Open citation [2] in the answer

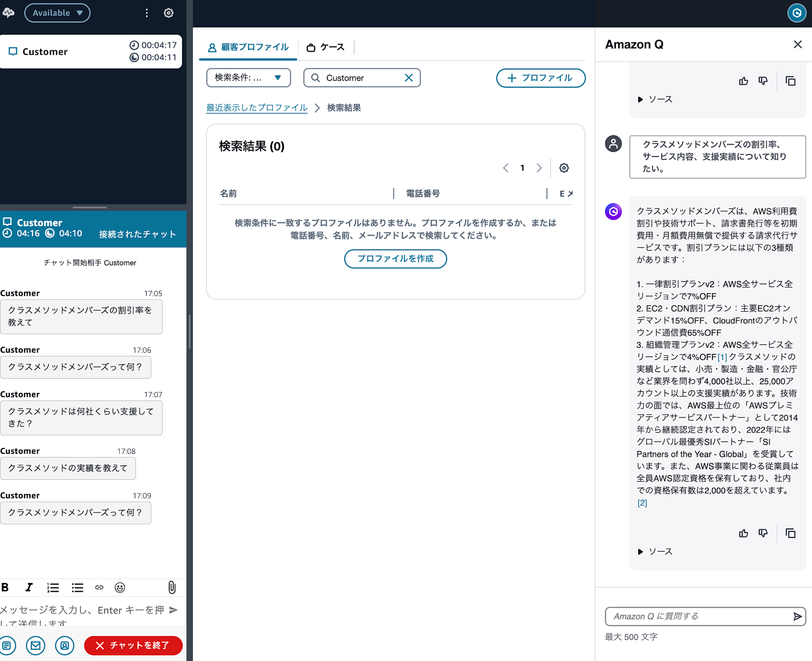642,503
